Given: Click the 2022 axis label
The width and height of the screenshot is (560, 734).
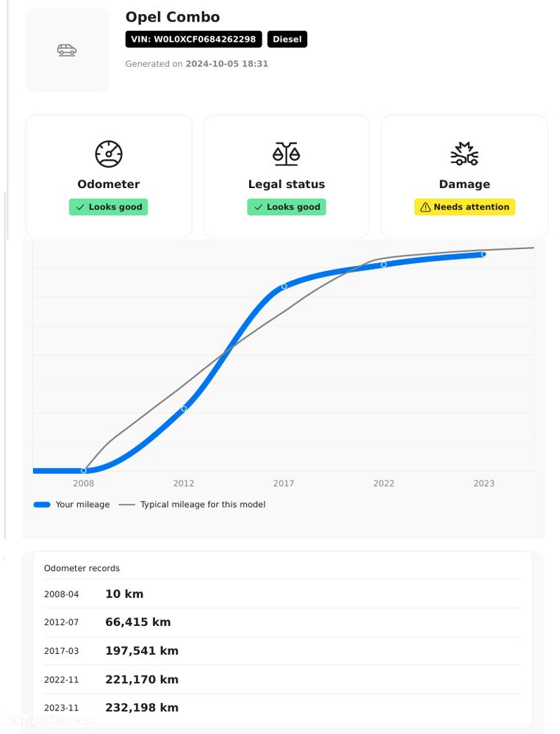Looking at the screenshot, I should pos(384,483).
